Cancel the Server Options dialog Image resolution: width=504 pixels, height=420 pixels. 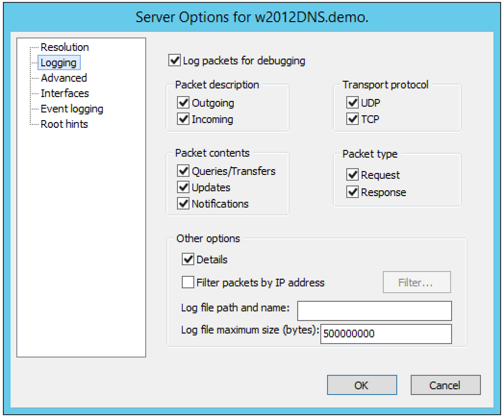pos(445,385)
